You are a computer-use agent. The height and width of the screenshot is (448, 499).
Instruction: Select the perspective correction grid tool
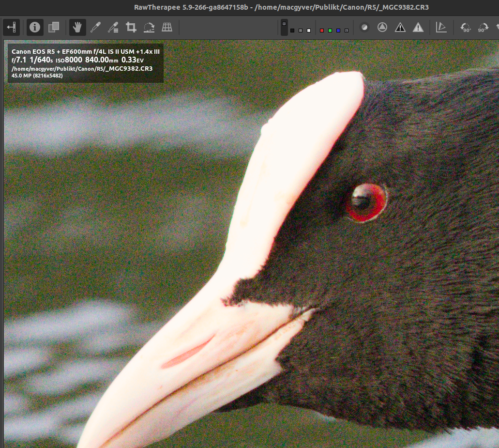(167, 27)
